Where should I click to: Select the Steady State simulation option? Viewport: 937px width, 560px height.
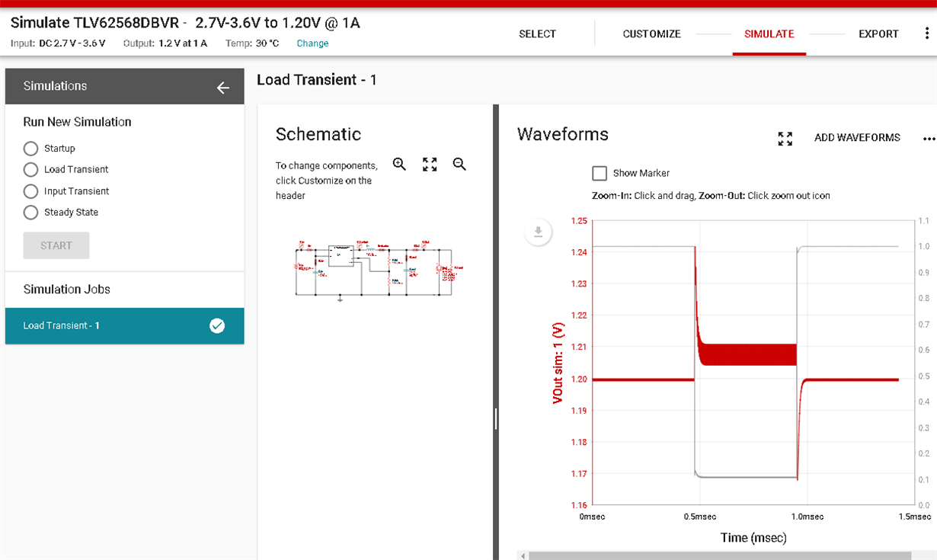pyautogui.click(x=30, y=213)
